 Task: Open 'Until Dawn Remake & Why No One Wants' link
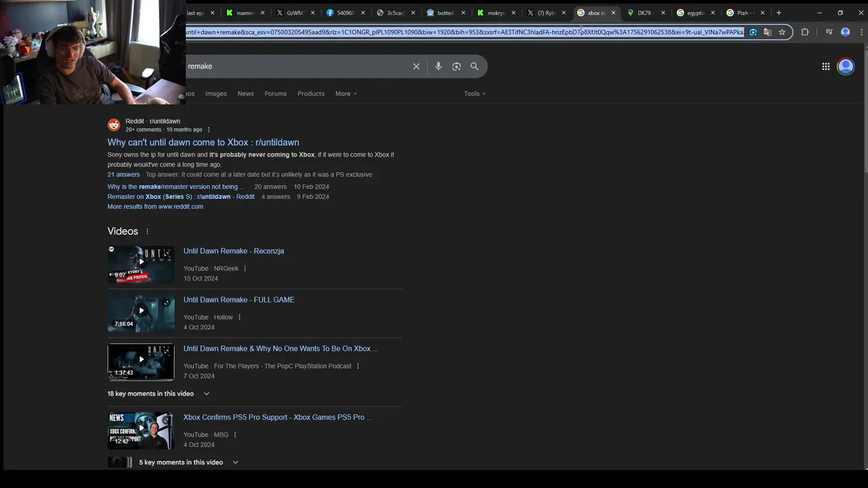(281, 348)
